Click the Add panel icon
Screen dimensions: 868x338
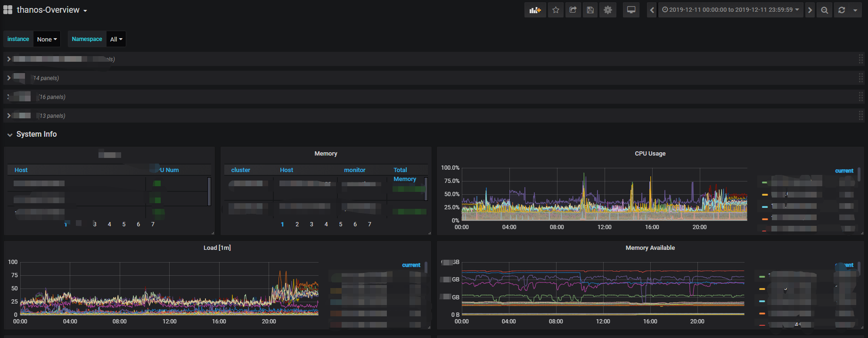click(535, 10)
